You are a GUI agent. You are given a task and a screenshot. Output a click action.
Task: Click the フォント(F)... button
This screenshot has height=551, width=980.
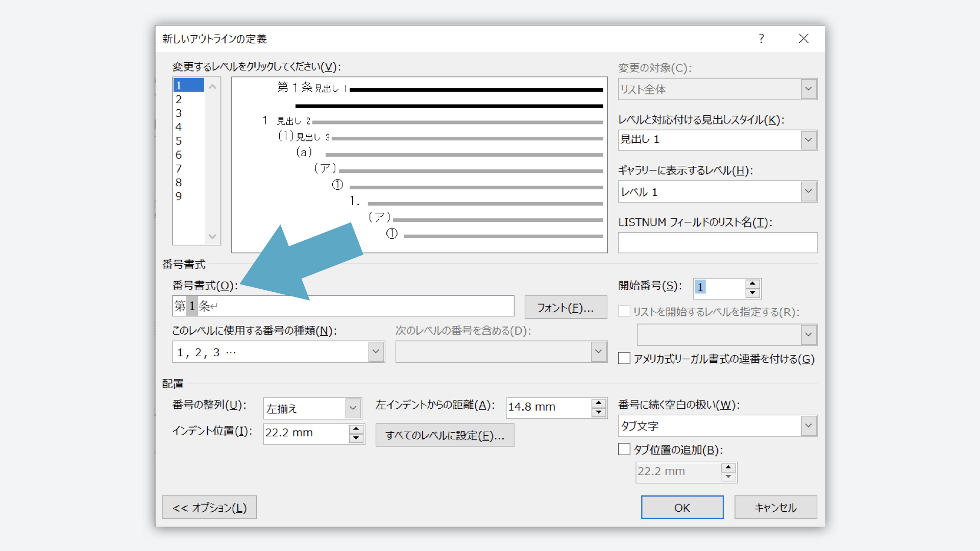tap(566, 308)
